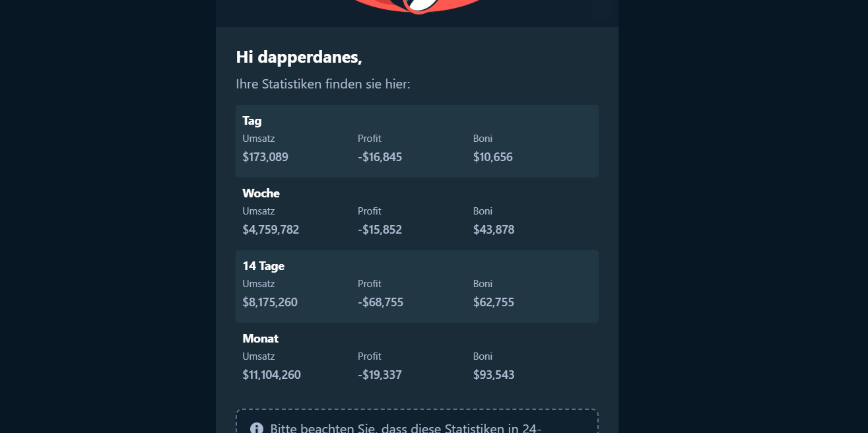Click the greeting Hi dapperdanes

click(x=299, y=57)
